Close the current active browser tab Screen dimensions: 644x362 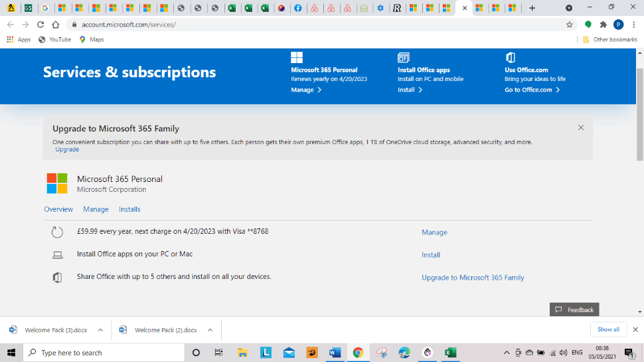coord(465,8)
